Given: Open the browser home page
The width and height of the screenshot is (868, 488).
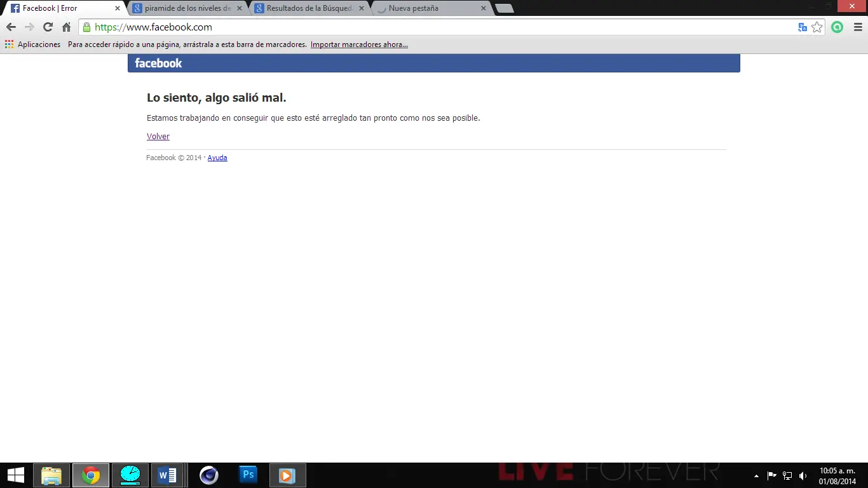Looking at the screenshot, I should (x=66, y=27).
